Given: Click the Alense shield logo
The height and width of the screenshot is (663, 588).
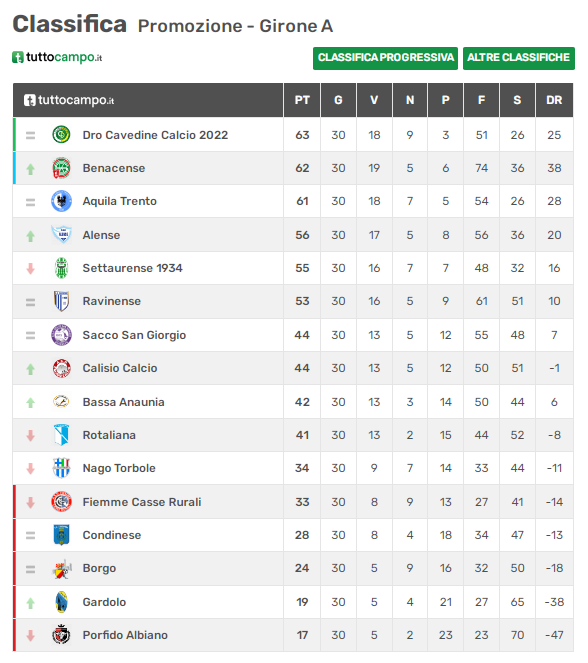Looking at the screenshot, I should (x=61, y=234).
